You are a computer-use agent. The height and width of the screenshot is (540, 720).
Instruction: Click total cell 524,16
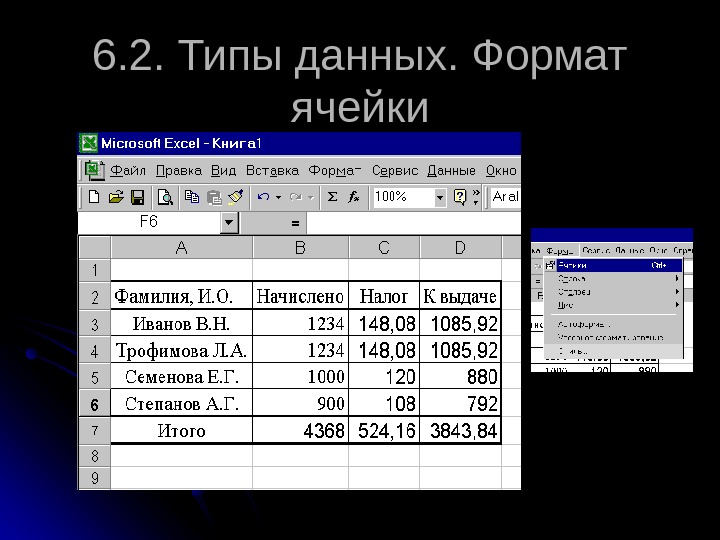[384, 431]
